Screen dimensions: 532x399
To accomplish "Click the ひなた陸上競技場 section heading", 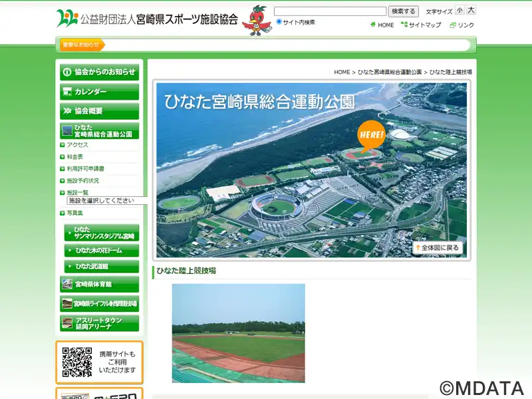I will click(186, 271).
